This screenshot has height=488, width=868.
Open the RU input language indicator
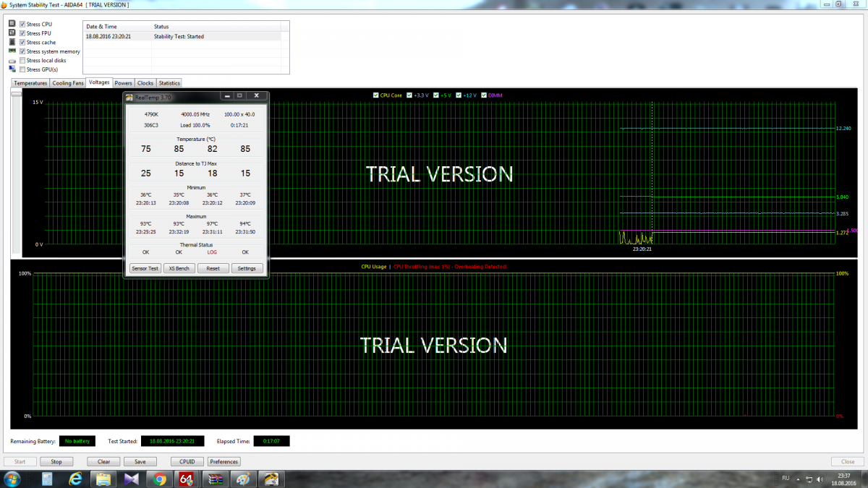pos(786,478)
